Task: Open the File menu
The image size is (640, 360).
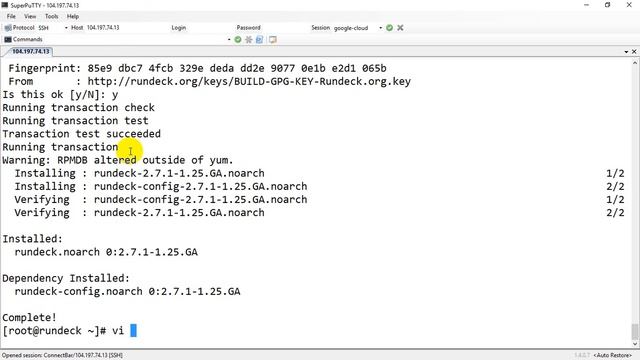Action: pyautogui.click(x=11, y=16)
